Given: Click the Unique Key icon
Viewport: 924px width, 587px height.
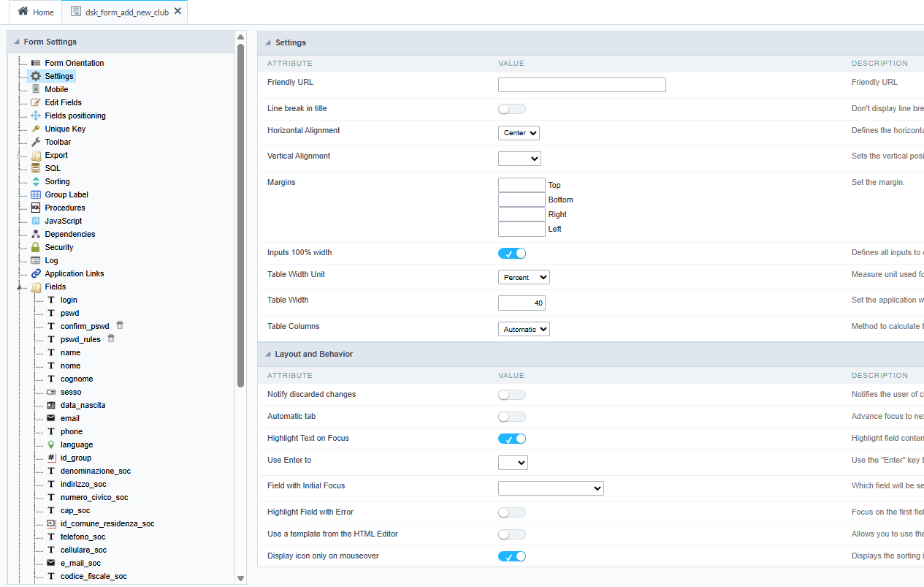Looking at the screenshot, I should pyautogui.click(x=36, y=129).
